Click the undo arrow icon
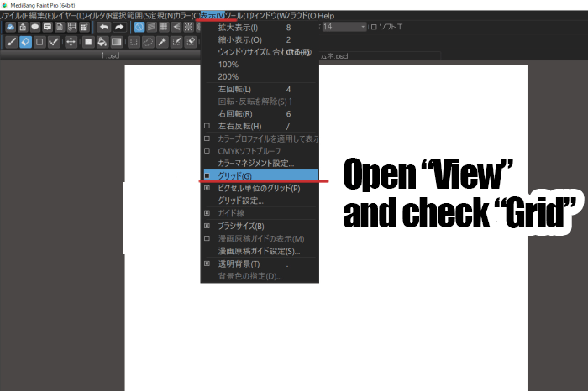This screenshot has height=391, width=588. click(x=104, y=27)
